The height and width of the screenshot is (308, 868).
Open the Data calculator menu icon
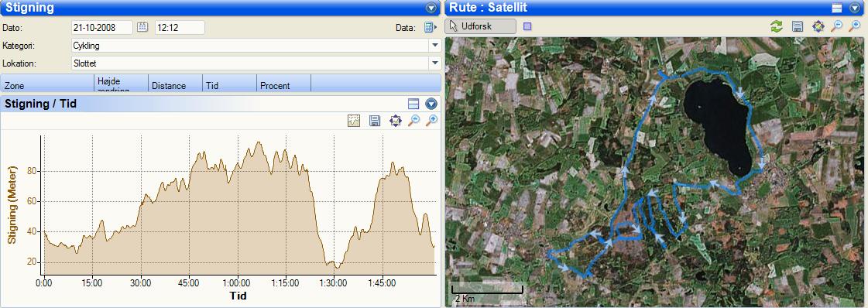tap(430, 27)
